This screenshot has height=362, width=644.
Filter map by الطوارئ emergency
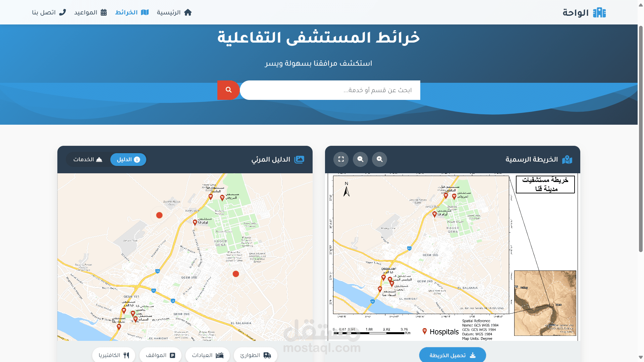click(x=256, y=355)
